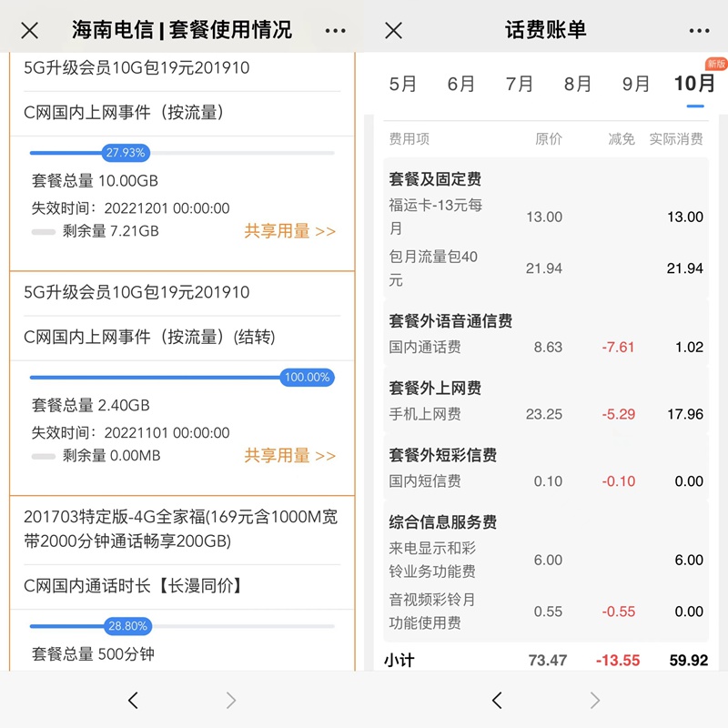Image resolution: width=728 pixels, height=728 pixels.
Task: Click the 手机上网费 fee item
Action: point(425,414)
